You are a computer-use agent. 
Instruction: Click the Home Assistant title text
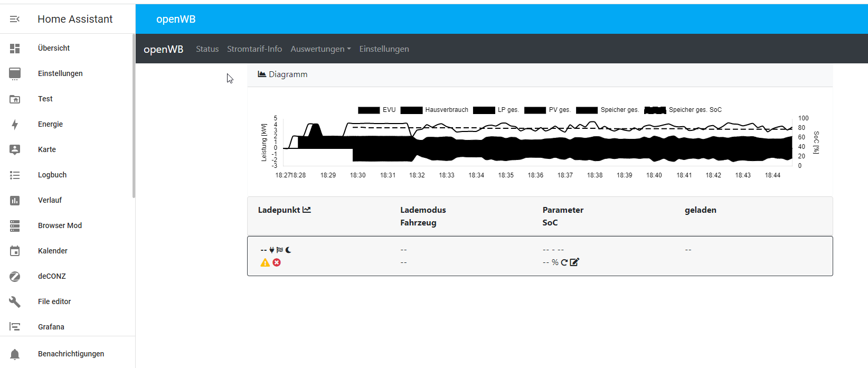point(75,19)
